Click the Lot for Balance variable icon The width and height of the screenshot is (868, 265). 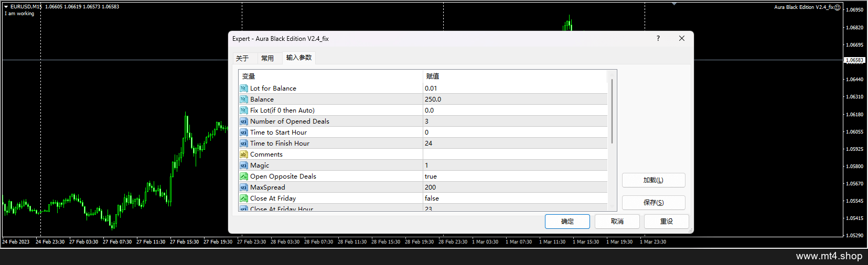[x=243, y=89]
